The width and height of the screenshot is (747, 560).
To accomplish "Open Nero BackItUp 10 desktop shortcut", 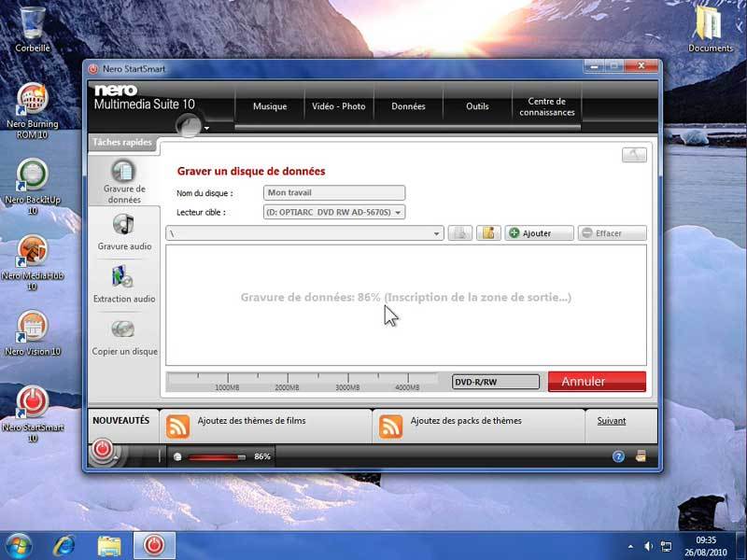I will (33, 187).
